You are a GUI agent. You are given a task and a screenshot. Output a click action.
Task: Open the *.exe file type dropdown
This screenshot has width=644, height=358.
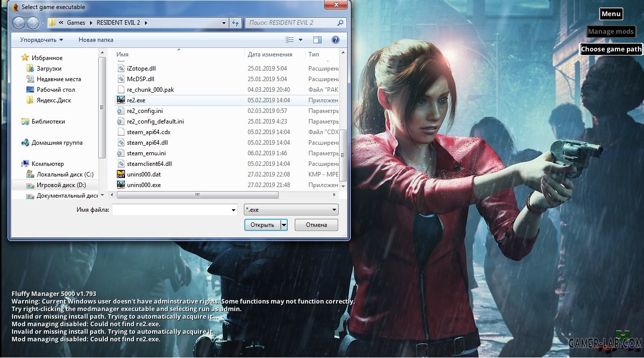(291, 210)
